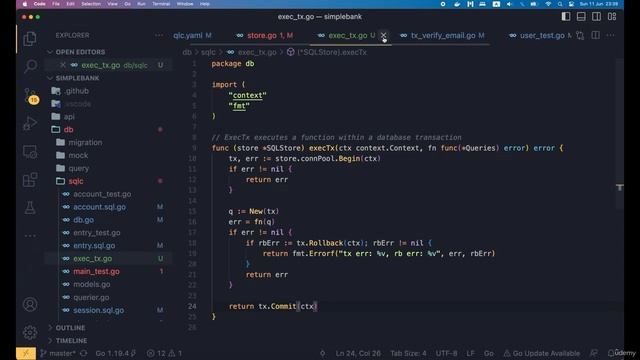640x360 pixels.
Task: Open Accounts menu in activity bar
Action: click(x=30, y=304)
